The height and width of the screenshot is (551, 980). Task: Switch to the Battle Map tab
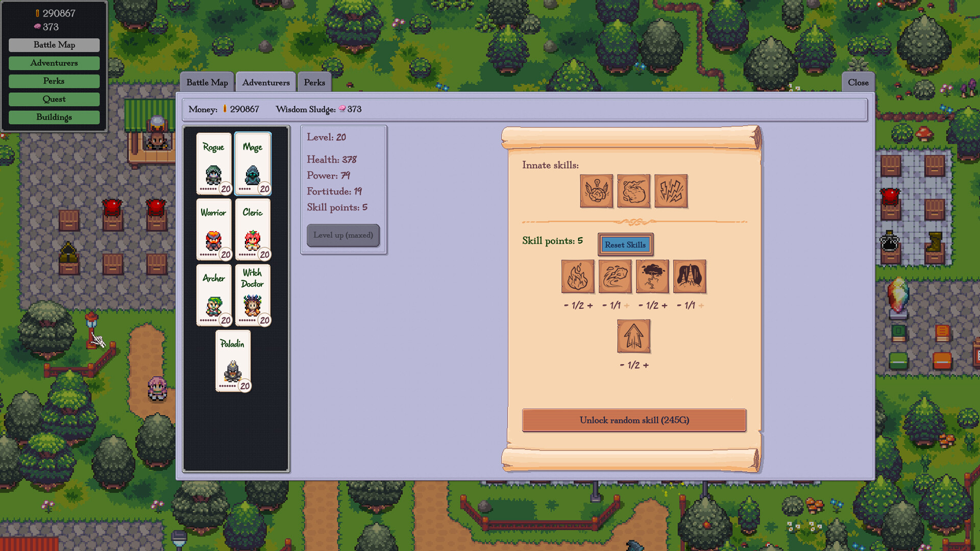point(207,83)
